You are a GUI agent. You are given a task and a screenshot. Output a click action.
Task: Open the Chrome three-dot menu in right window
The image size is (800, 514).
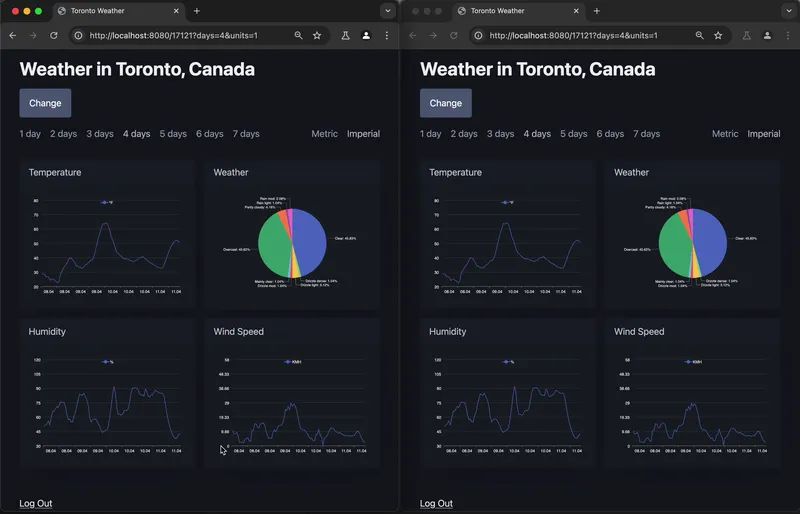pyautogui.click(x=787, y=35)
